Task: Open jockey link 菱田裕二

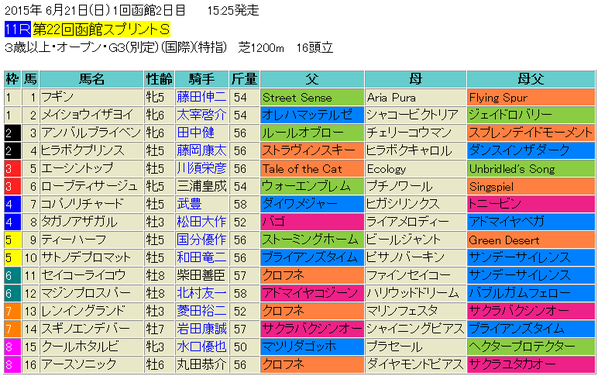Action: pyautogui.click(x=201, y=311)
